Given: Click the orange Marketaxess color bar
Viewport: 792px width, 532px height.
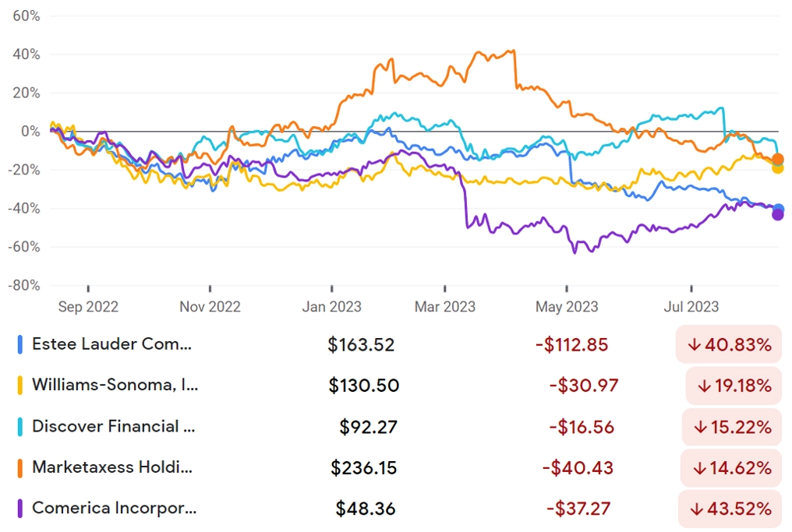Looking at the screenshot, I should tap(19, 468).
